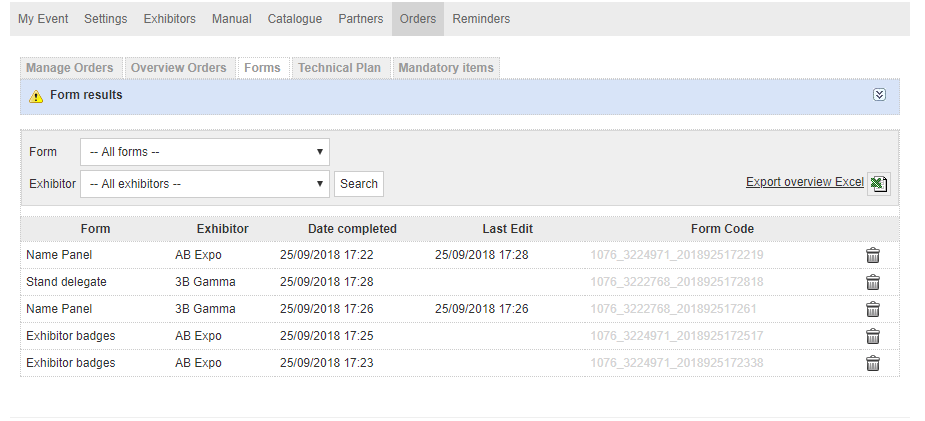Image resolution: width=925 pixels, height=421 pixels.
Task: Expand the Form results panel chevron
Action: [x=879, y=95]
